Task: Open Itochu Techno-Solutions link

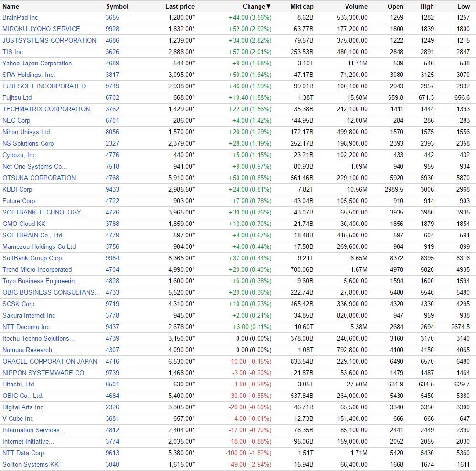Action: click(x=39, y=339)
